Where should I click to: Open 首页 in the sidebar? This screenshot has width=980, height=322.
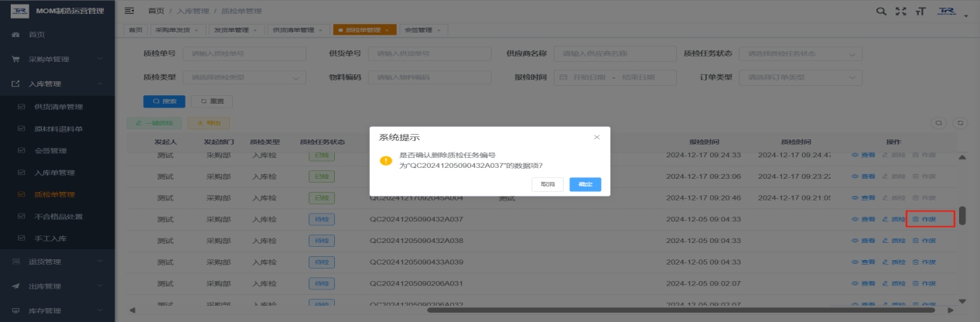point(57,35)
